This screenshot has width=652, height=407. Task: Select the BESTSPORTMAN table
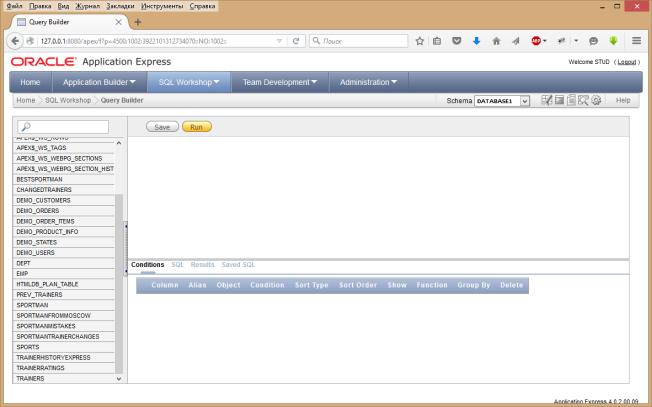point(64,179)
